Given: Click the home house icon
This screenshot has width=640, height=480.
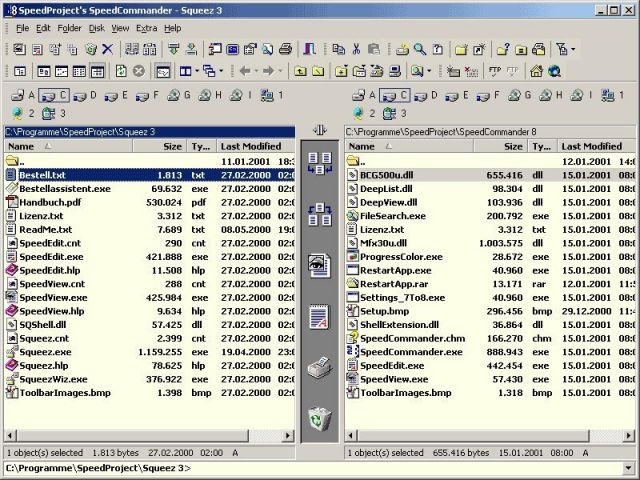Looking at the screenshot, I should (x=536, y=71).
